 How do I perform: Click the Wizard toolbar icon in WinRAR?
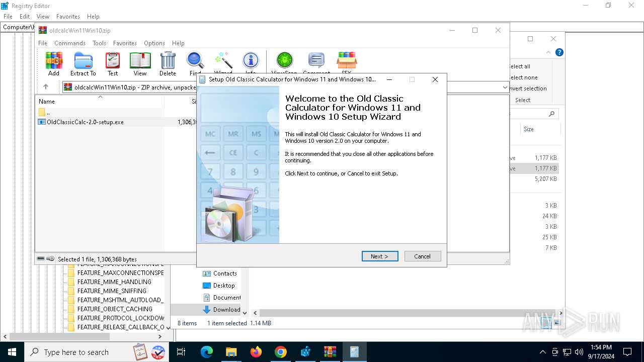click(x=223, y=64)
